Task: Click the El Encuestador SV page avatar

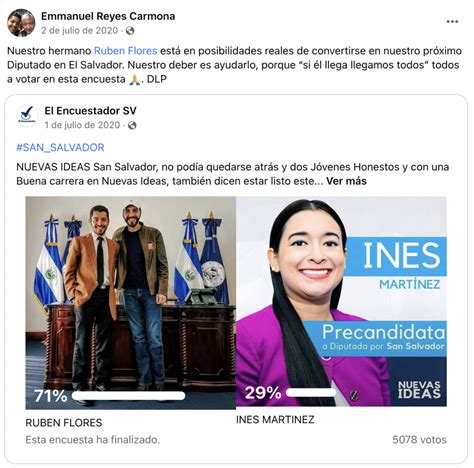Action: point(27,116)
